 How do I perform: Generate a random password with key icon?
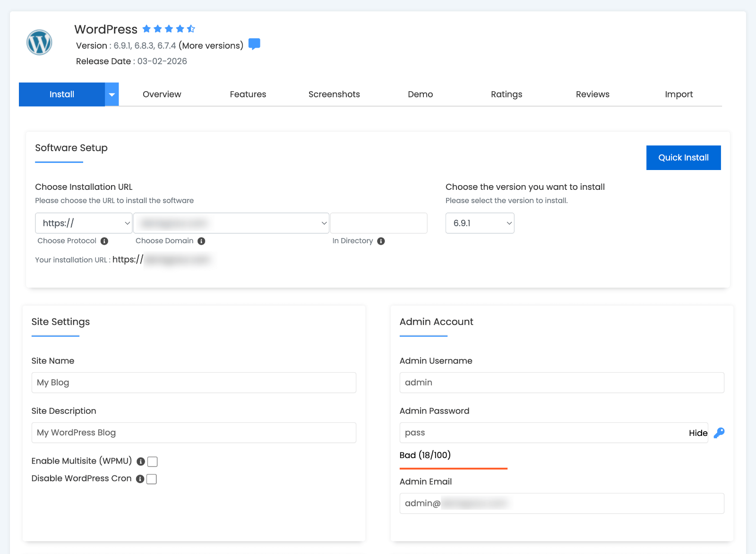pyautogui.click(x=719, y=433)
